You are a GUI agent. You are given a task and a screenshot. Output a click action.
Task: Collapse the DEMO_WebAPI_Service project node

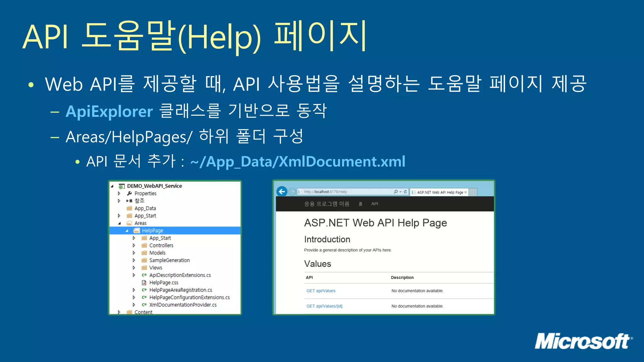(112, 186)
